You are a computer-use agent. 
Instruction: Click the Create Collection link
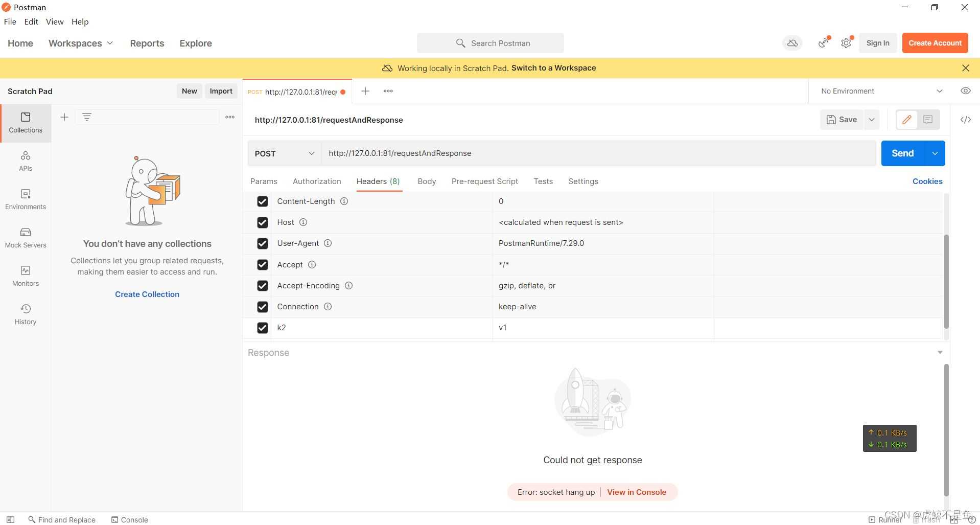147,294
